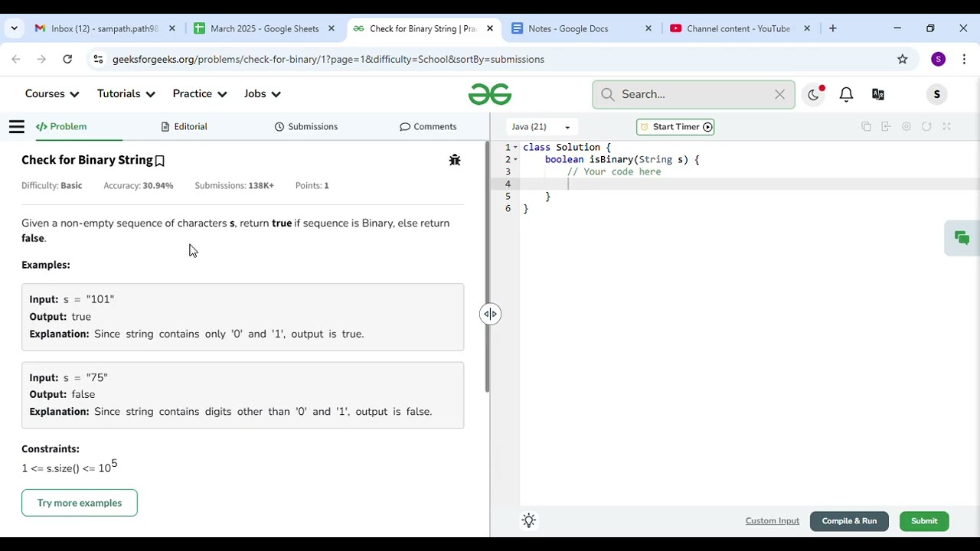This screenshot has width=980, height=551.
Task: Click the language translate icon
Action: [x=878, y=94]
